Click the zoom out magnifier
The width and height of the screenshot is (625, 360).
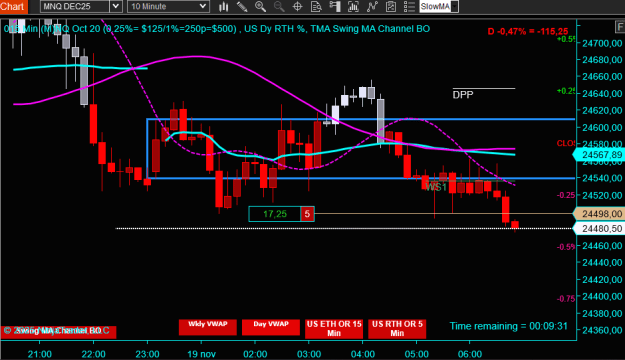279,6
